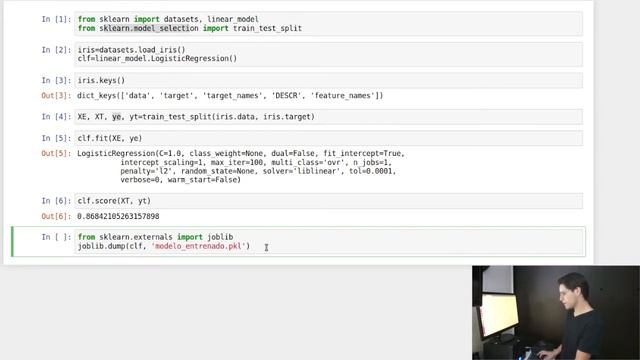Viewport: 640px width, 360px height.
Task: Click the In [4]: prompt label
Action: click(56, 117)
